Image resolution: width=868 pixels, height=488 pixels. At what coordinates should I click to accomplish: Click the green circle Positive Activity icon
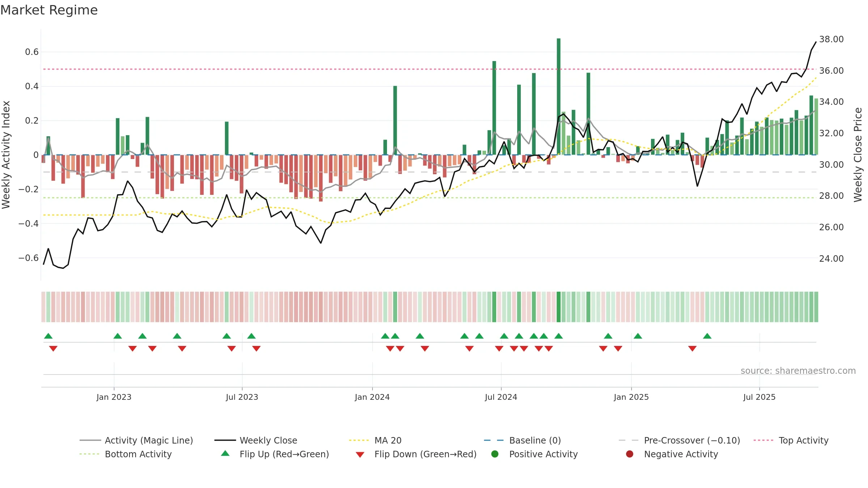coord(495,454)
